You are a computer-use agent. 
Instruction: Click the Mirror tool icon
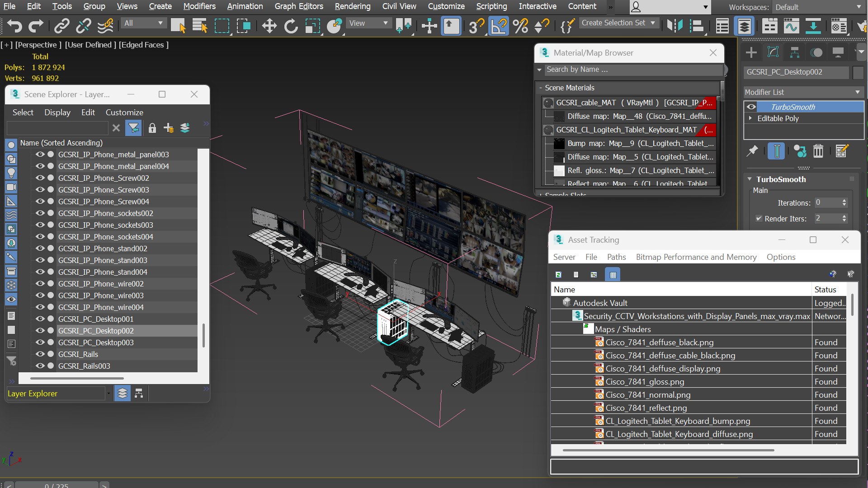pyautogui.click(x=675, y=26)
